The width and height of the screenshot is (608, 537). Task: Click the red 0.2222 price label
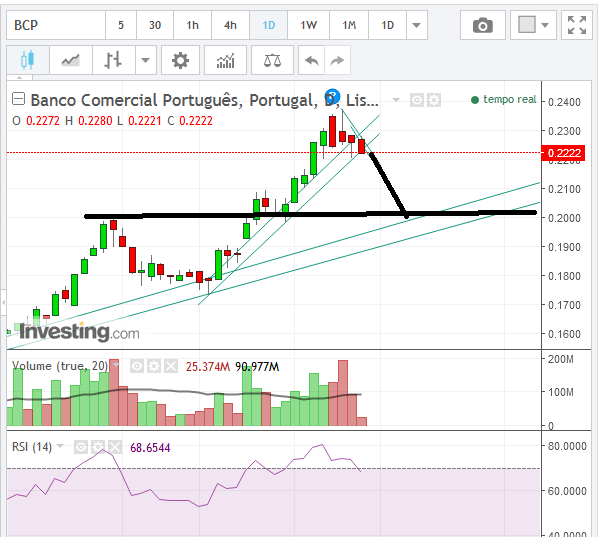(x=563, y=153)
